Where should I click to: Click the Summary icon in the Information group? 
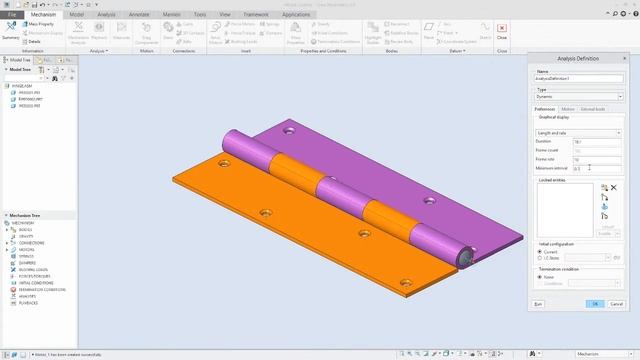[11, 27]
